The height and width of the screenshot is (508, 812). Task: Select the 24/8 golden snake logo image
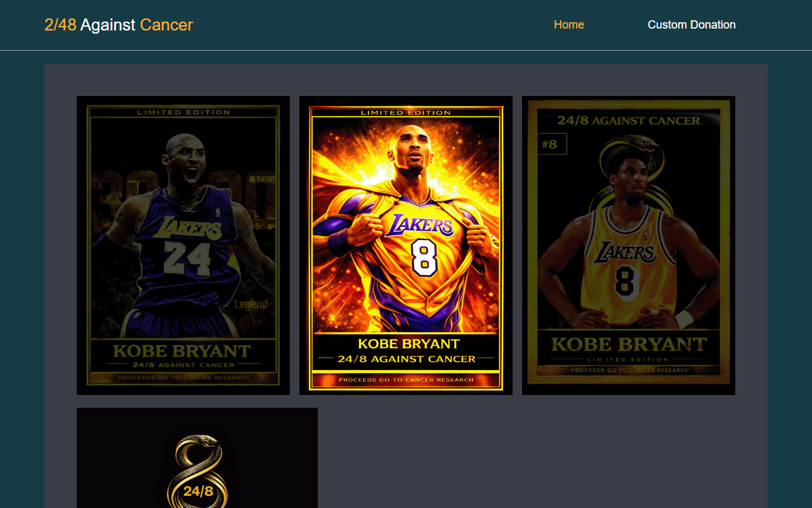(197, 458)
